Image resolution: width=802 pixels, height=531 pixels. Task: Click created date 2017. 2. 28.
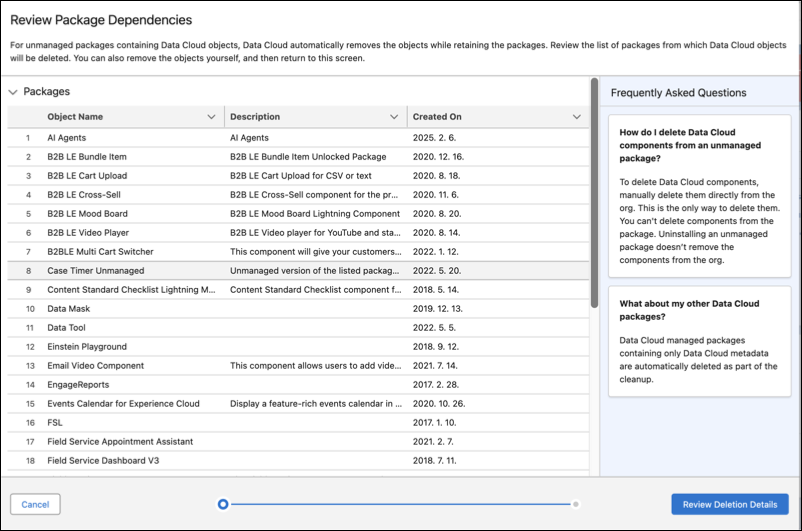coord(436,384)
